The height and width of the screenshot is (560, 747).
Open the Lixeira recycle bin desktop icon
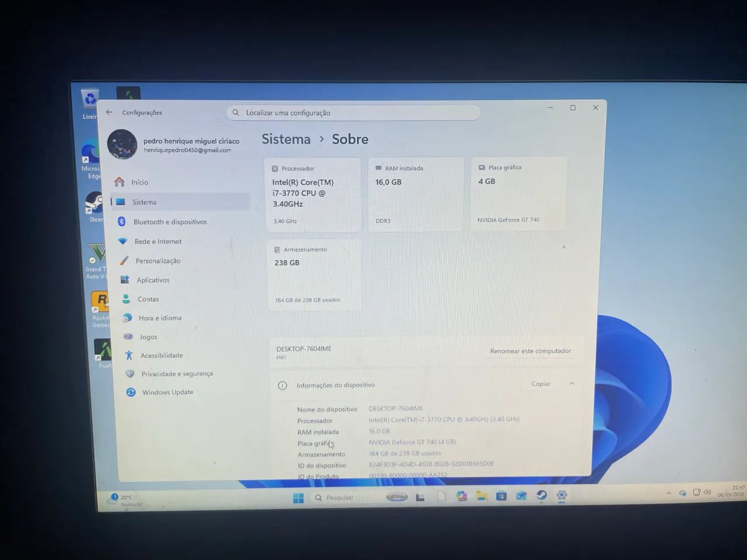(90, 105)
